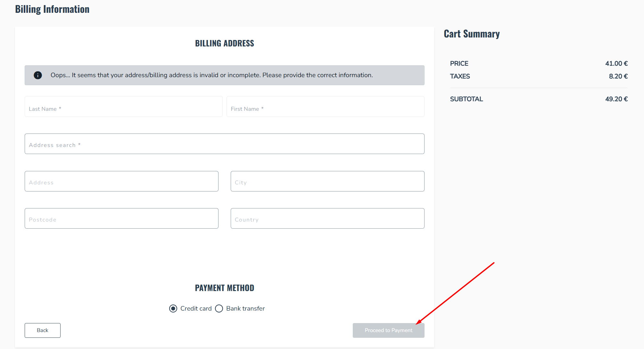Viewport: 644px width, 349px height.
Task: Click the Cart Summary heading
Action: pos(472,34)
